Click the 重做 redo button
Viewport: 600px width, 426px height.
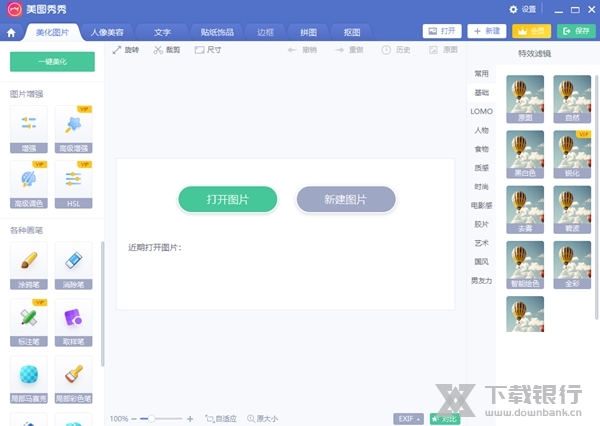click(349, 50)
